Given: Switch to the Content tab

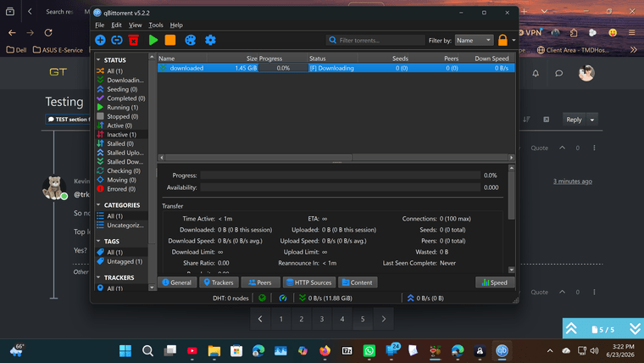Looking at the screenshot, I should click(x=358, y=282).
